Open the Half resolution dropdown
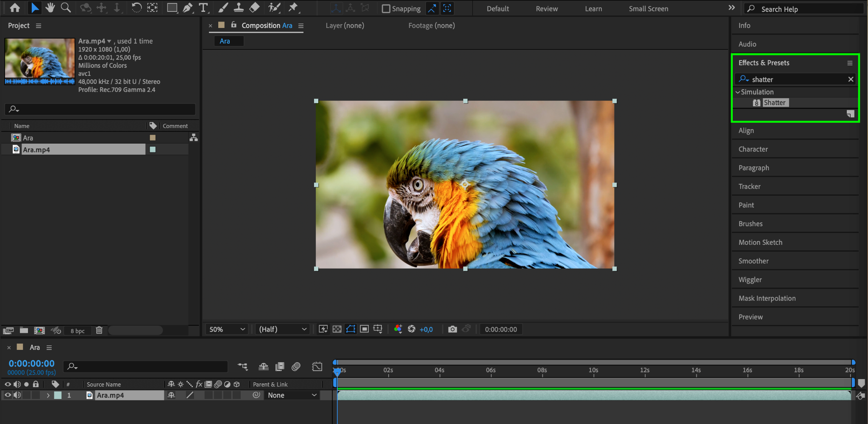 point(283,329)
